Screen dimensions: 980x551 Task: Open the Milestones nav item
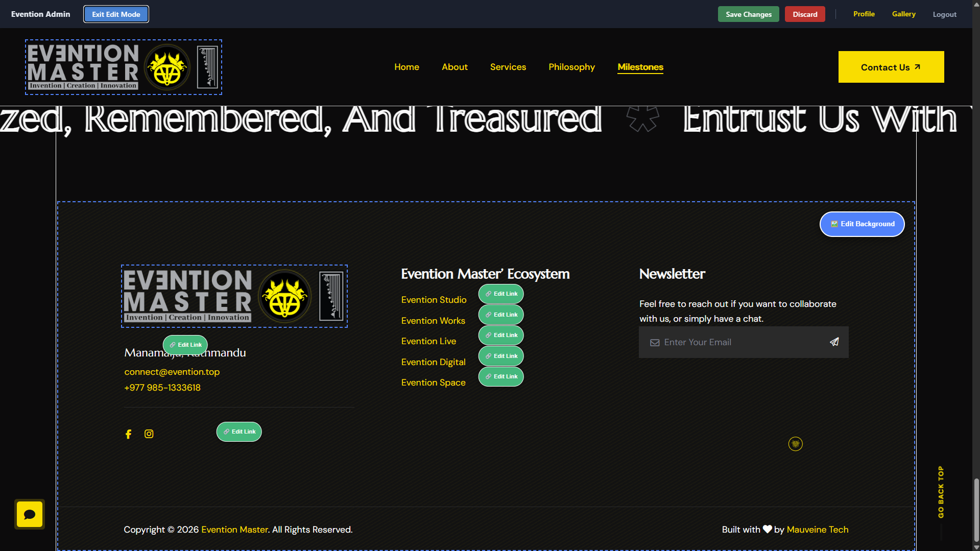pos(640,67)
